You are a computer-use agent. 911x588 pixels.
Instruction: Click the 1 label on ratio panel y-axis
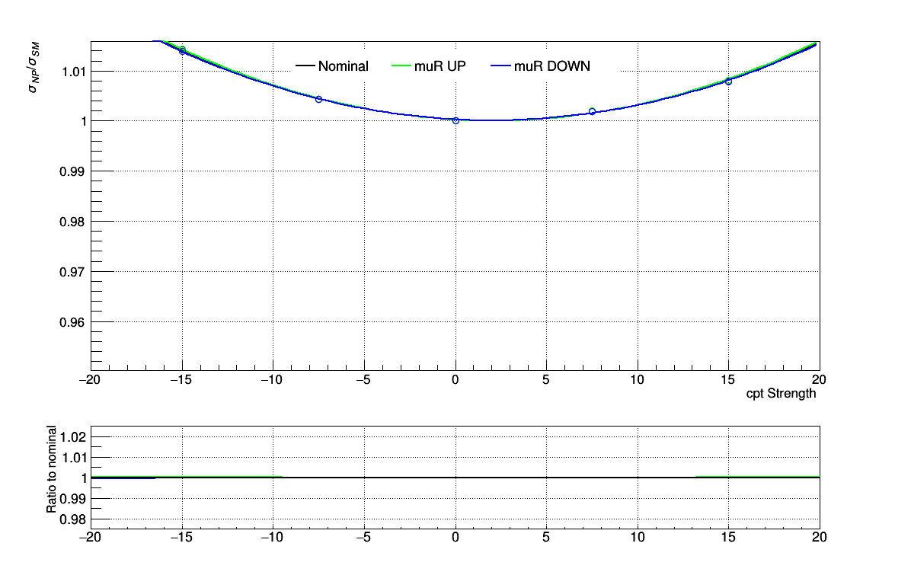84,478
